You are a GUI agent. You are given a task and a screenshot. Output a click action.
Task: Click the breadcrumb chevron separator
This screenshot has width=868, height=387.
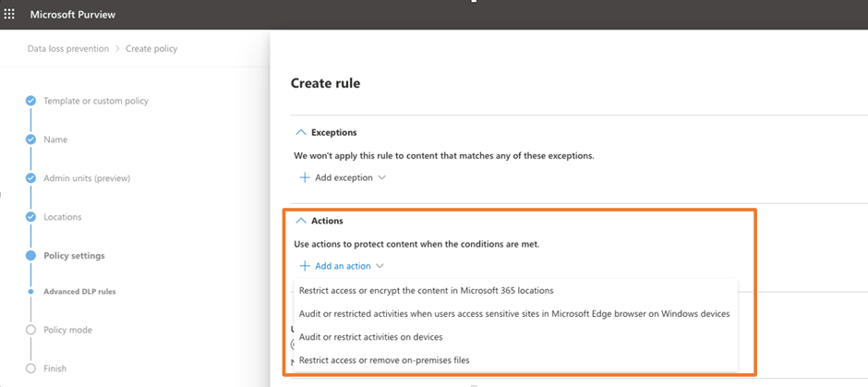117,49
